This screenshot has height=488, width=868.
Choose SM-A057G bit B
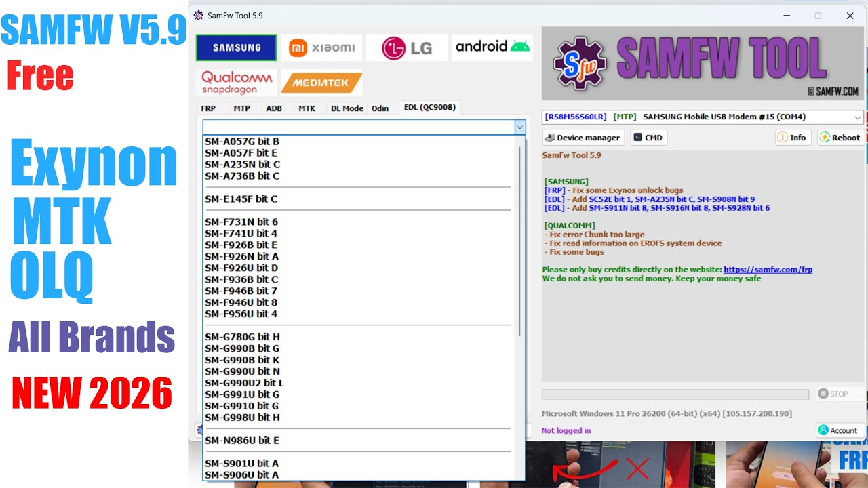coord(242,142)
